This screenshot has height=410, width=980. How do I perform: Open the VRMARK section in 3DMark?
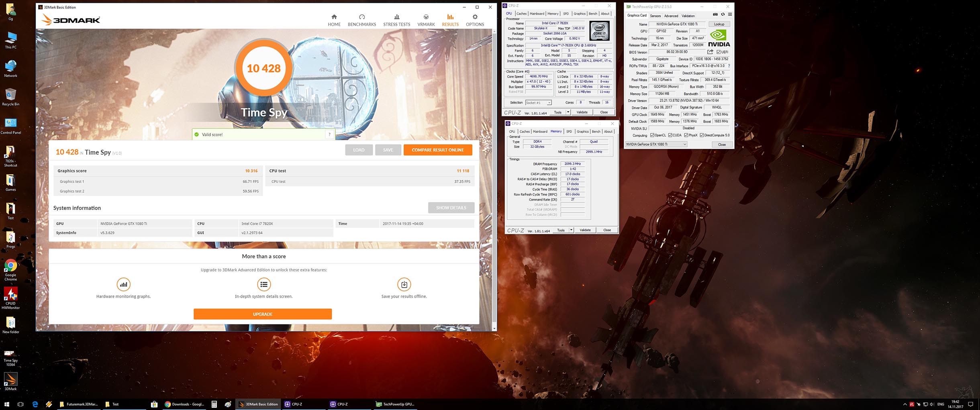(x=426, y=20)
